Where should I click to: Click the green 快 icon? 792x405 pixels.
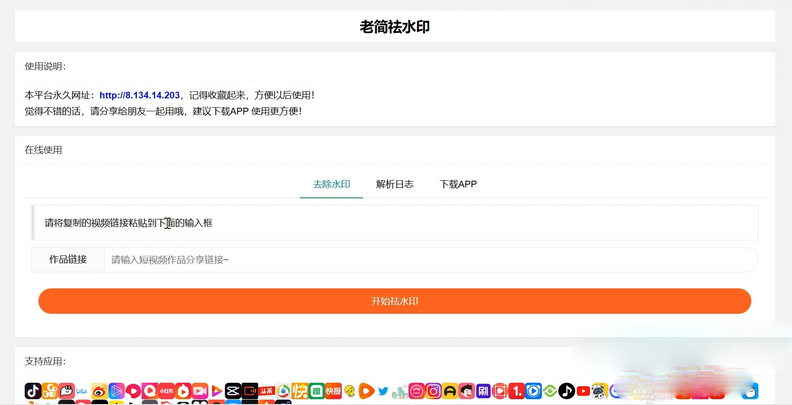[x=300, y=391]
